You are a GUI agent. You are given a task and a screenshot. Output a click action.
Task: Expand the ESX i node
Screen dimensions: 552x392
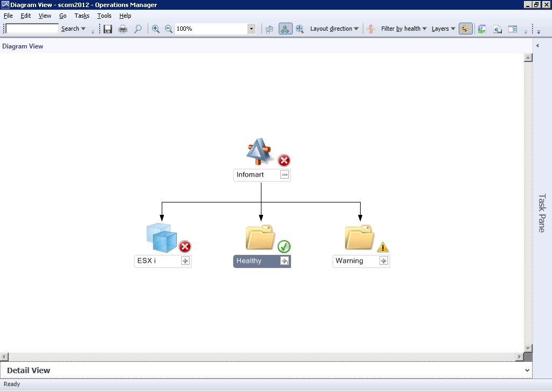185,261
